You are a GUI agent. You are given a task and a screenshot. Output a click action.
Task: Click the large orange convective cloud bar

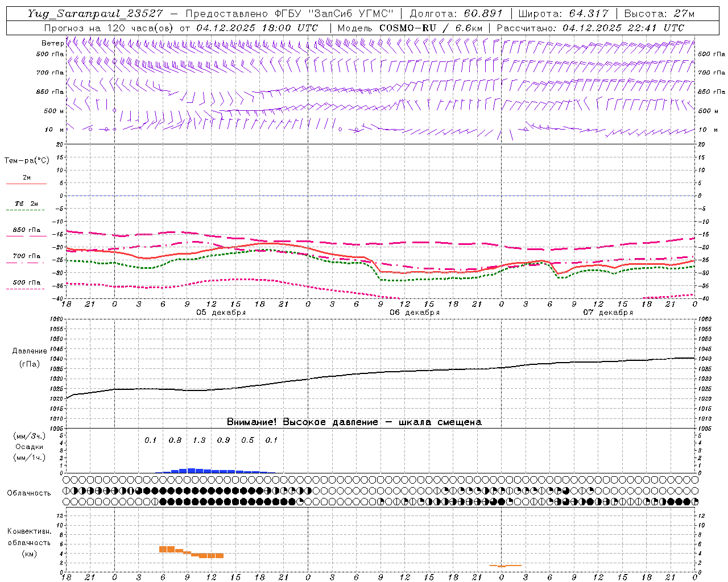tap(191, 552)
